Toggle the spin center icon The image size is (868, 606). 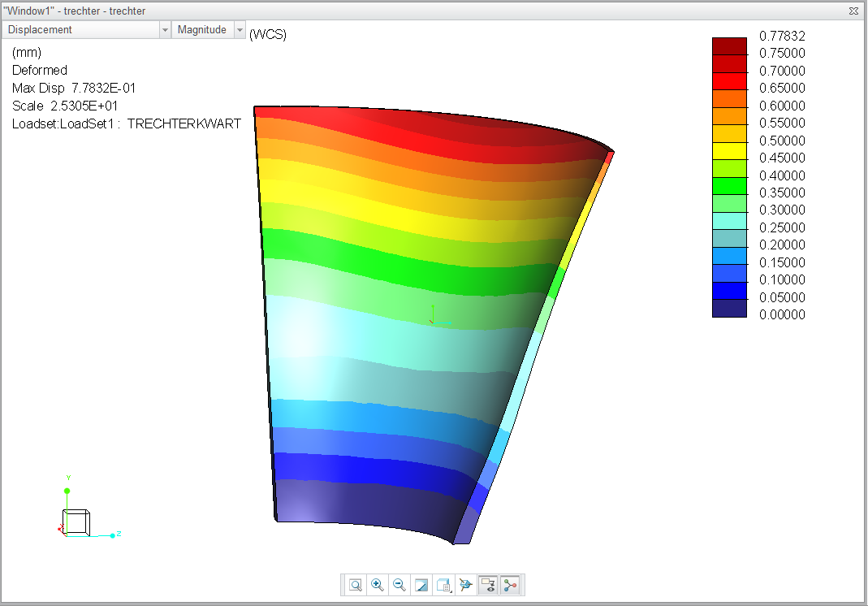(x=465, y=585)
